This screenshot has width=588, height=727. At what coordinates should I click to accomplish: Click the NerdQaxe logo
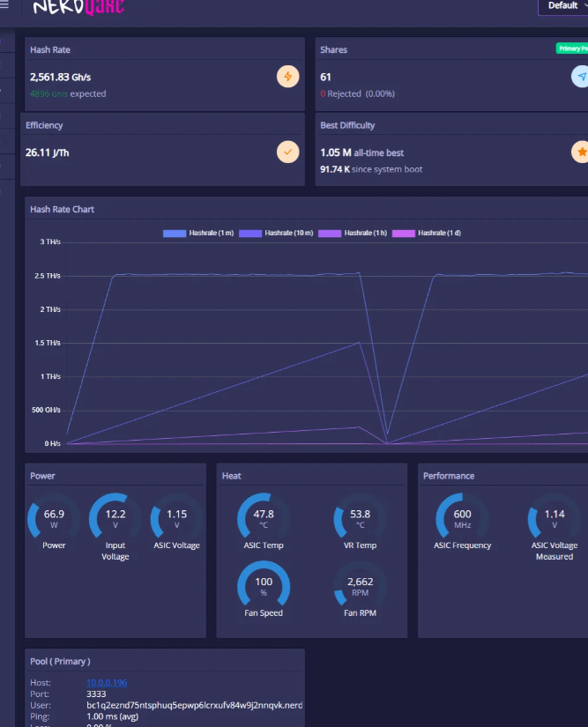pyautogui.click(x=78, y=8)
